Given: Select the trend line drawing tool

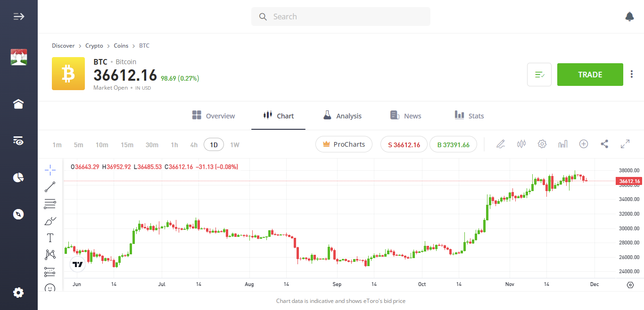Looking at the screenshot, I should 50,186.
